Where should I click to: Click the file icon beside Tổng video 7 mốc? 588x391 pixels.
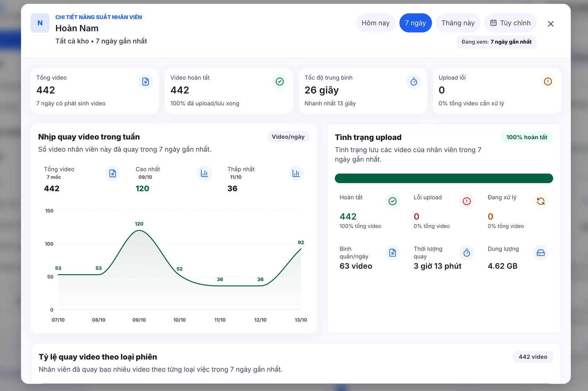coord(113,173)
